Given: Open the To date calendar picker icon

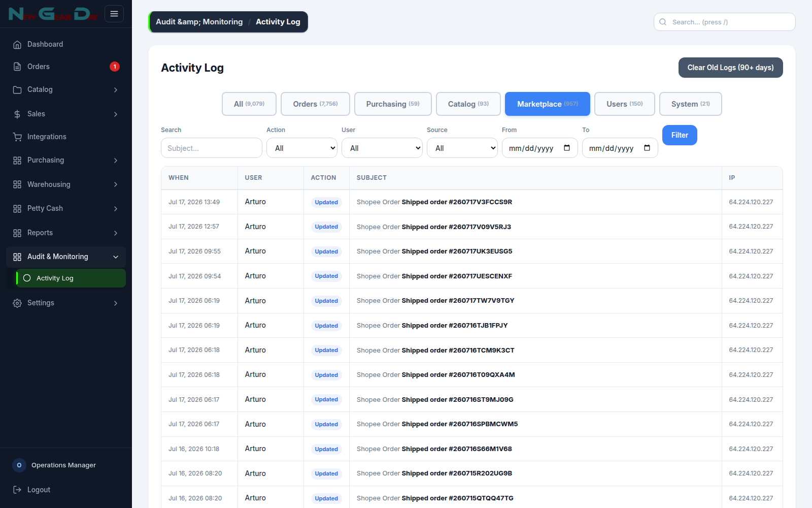Looking at the screenshot, I should tap(647, 148).
